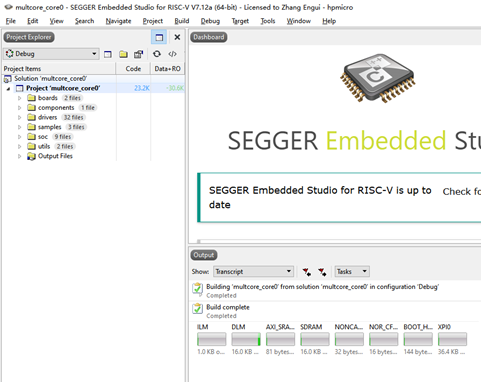481x382 pixels.
Task: Click the XPI0 memory usage bar
Action: (x=452, y=339)
